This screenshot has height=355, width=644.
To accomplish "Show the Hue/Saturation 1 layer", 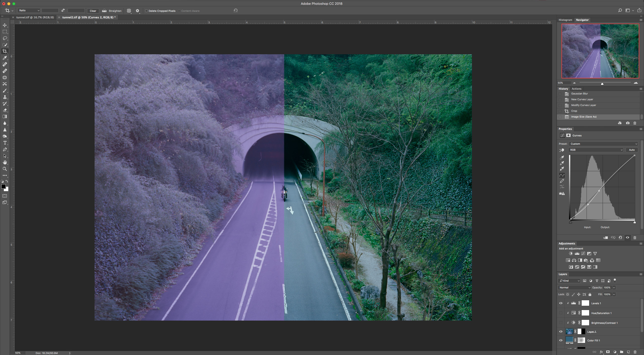I will (561, 313).
